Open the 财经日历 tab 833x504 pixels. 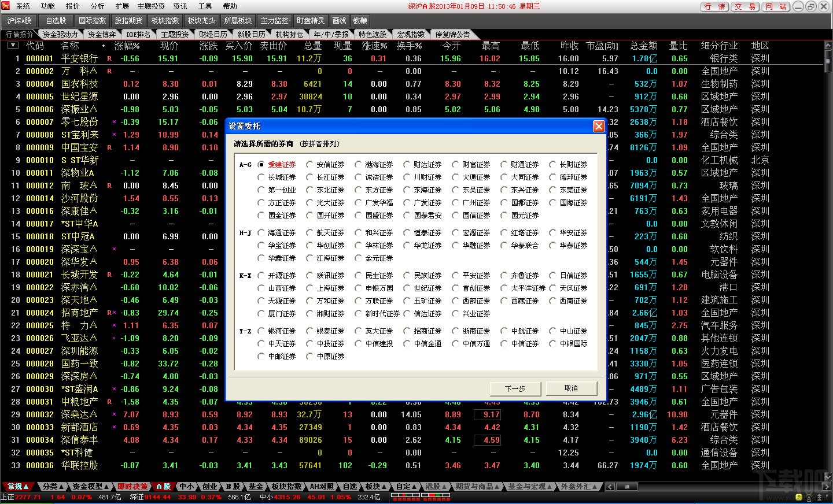click(213, 34)
